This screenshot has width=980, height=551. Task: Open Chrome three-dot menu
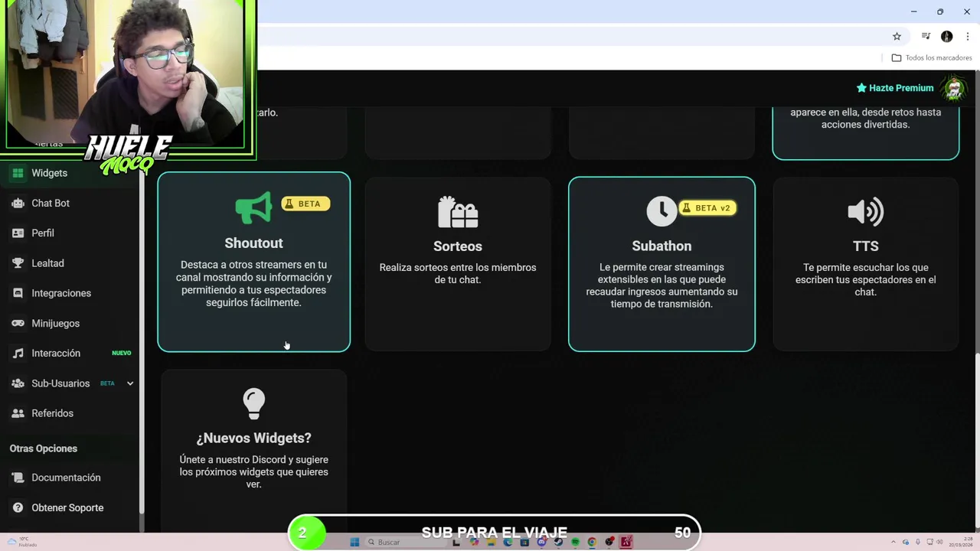coord(967,37)
